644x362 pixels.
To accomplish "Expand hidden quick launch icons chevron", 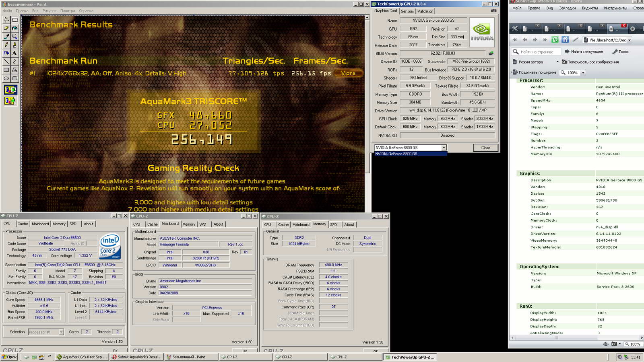I will pyautogui.click(x=50, y=356).
